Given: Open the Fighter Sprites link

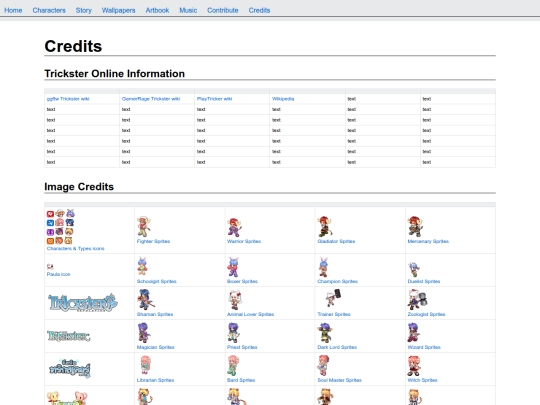Looking at the screenshot, I should pyautogui.click(x=153, y=241).
